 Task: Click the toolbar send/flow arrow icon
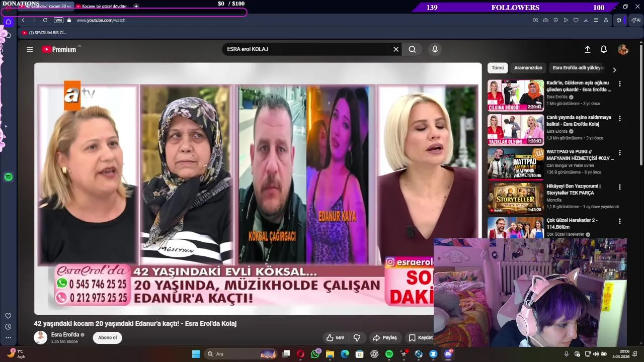566,20
